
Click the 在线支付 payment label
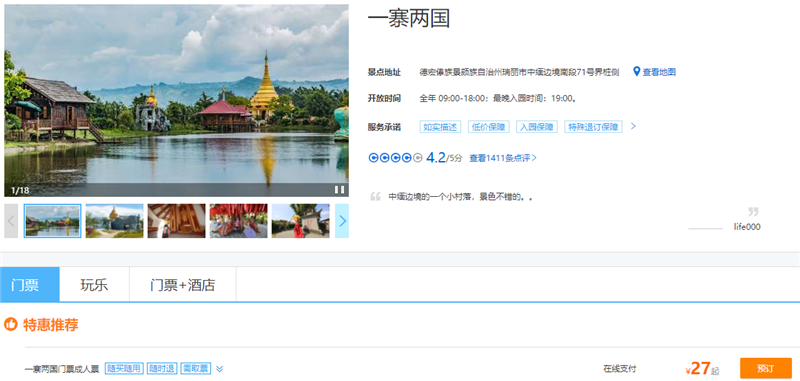pos(619,369)
